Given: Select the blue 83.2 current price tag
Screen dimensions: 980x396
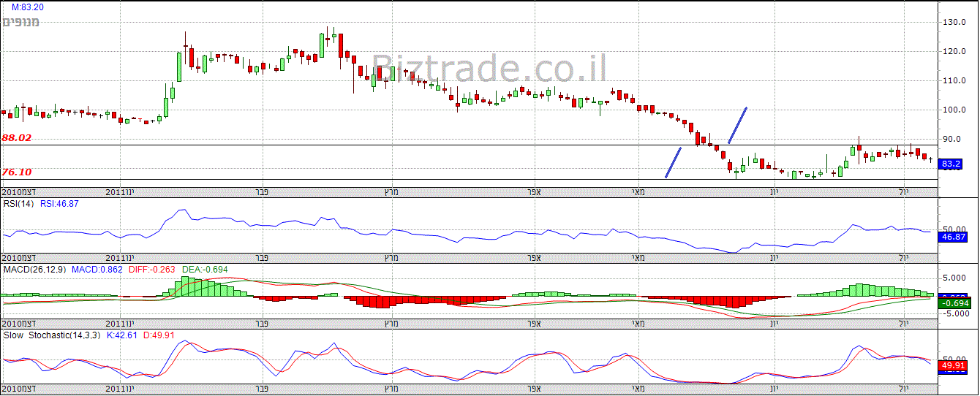Looking at the screenshot, I should (951, 164).
